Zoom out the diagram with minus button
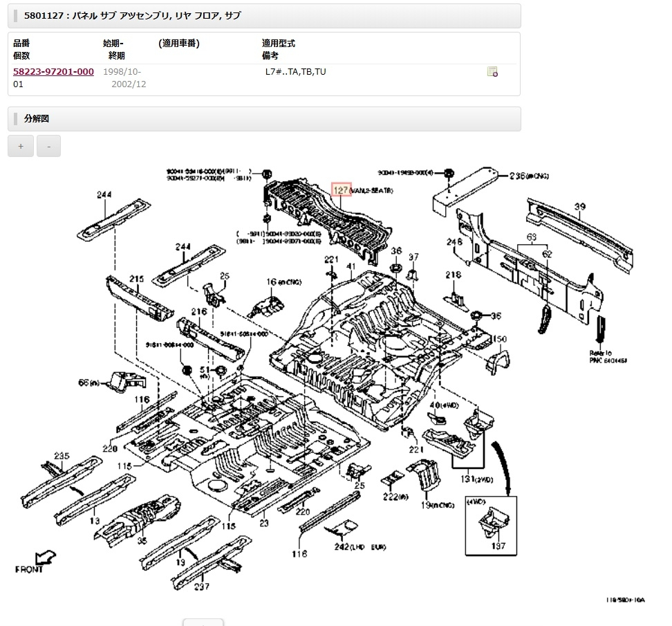Image resolution: width=672 pixels, height=626 pixels. 48,147
